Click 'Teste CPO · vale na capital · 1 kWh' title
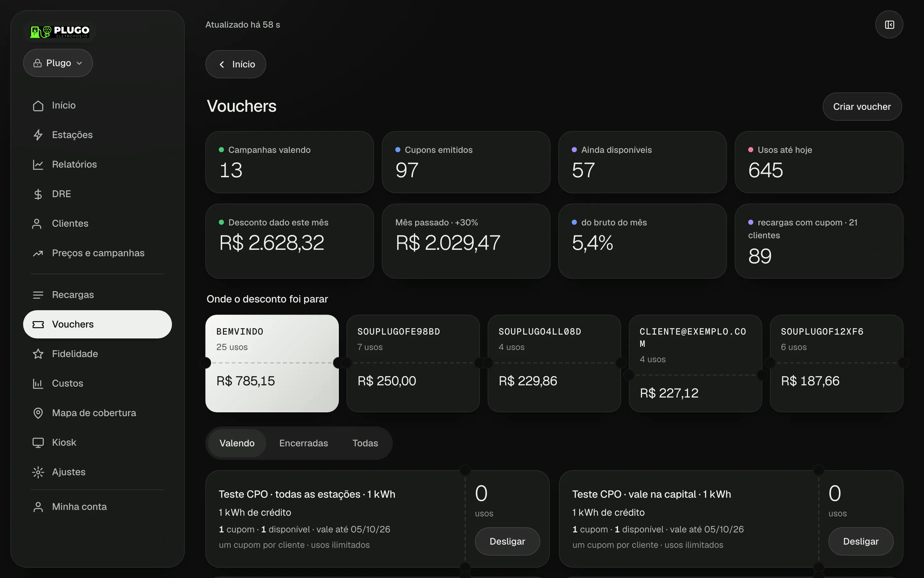Image resolution: width=924 pixels, height=578 pixels. (x=651, y=494)
